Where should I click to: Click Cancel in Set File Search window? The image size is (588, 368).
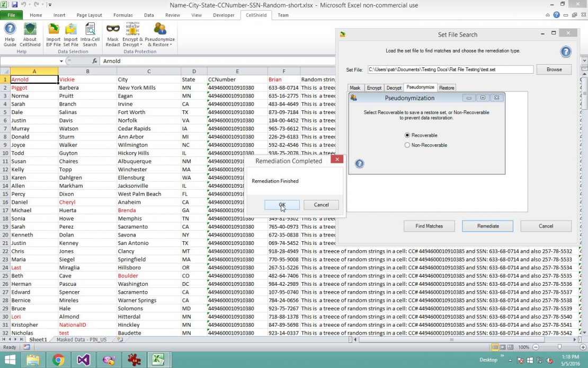tap(546, 226)
